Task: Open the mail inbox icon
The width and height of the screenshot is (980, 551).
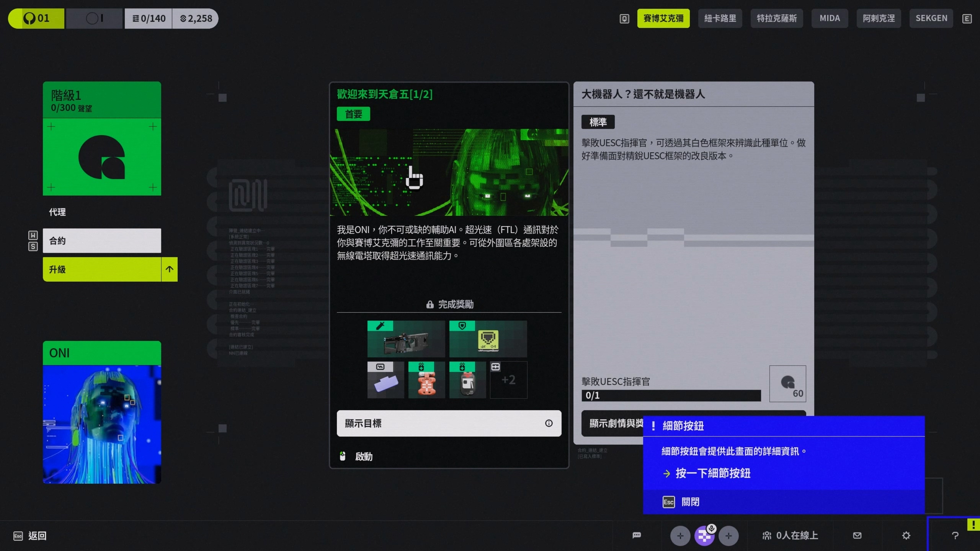Action: (x=857, y=535)
